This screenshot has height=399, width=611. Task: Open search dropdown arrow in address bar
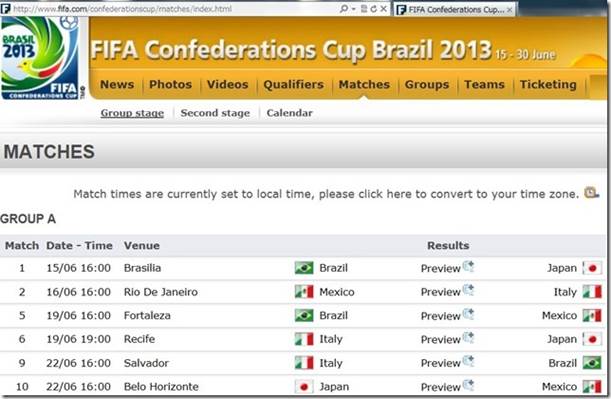[x=354, y=9]
